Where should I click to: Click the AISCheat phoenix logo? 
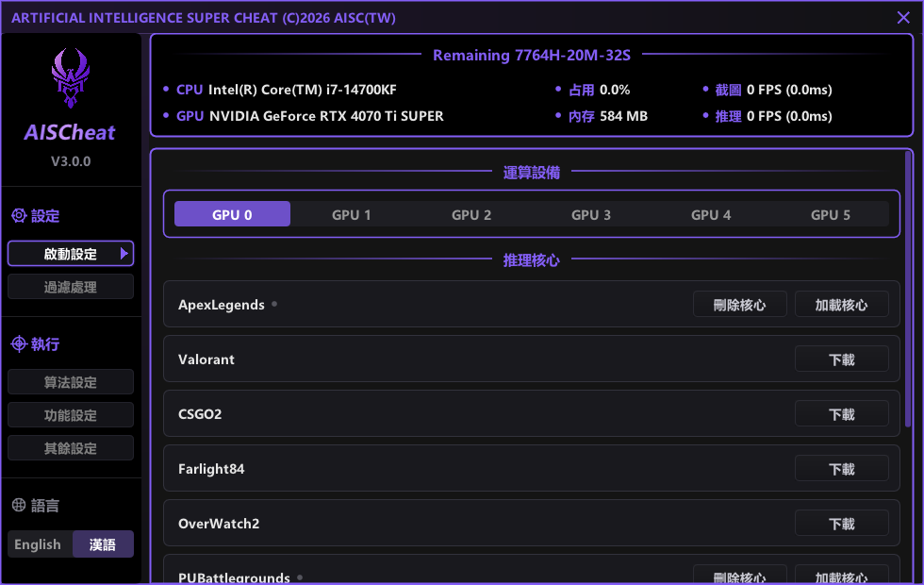click(70, 79)
